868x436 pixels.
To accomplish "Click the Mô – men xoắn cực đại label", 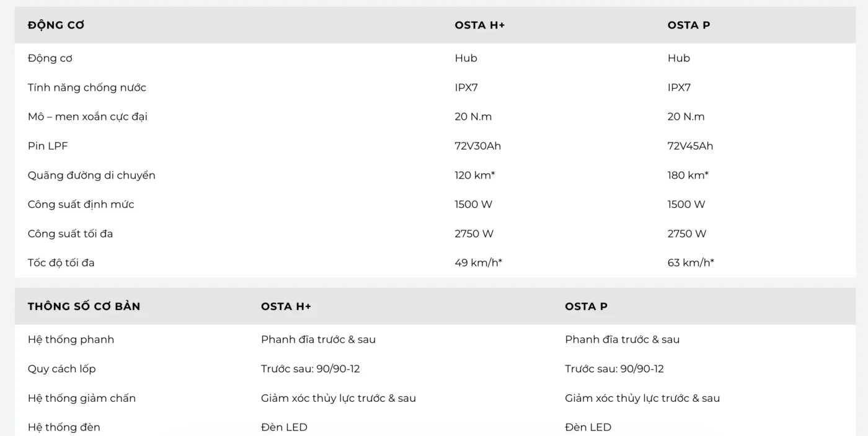I will (x=87, y=117).
